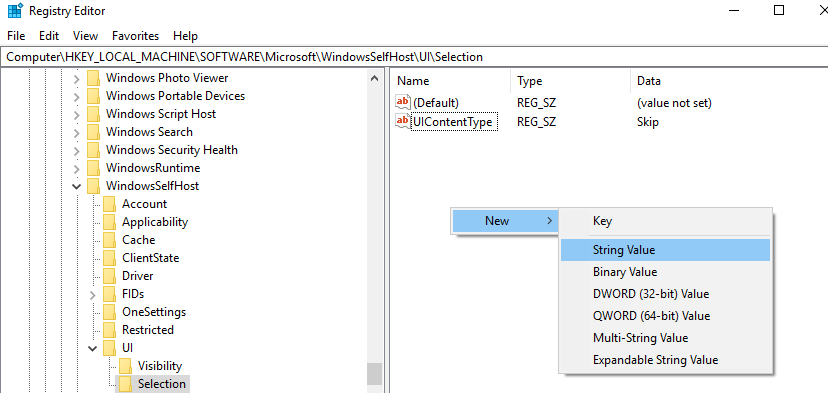Select the Applicability key label

point(155,222)
